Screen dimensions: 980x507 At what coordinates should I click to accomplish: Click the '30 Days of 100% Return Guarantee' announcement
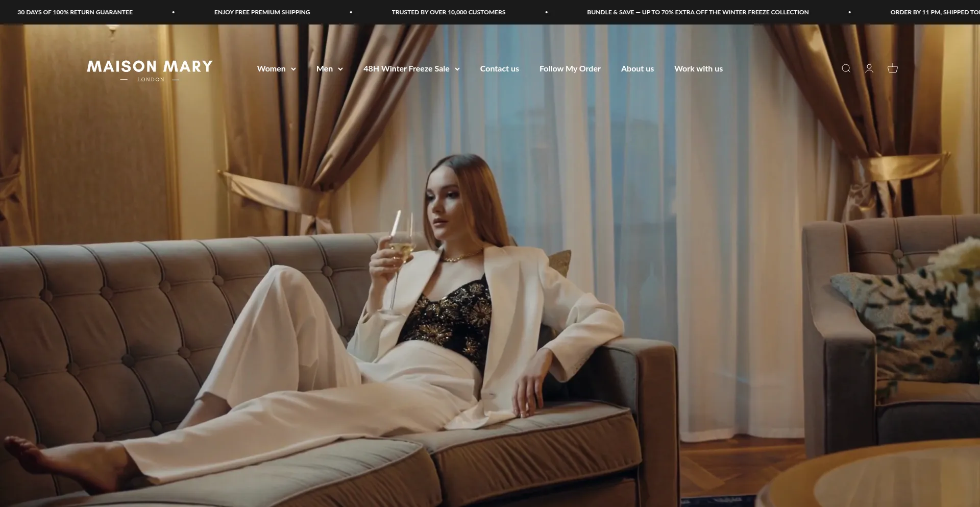tap(75, 12)
